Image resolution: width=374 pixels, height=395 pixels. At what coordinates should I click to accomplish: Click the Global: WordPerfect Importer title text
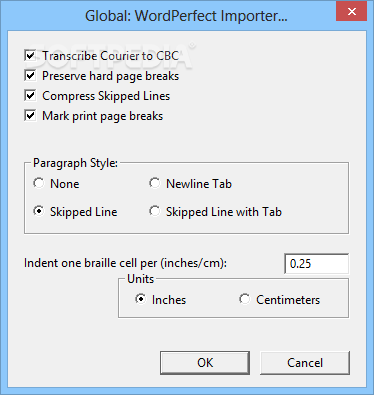[186, 16]
